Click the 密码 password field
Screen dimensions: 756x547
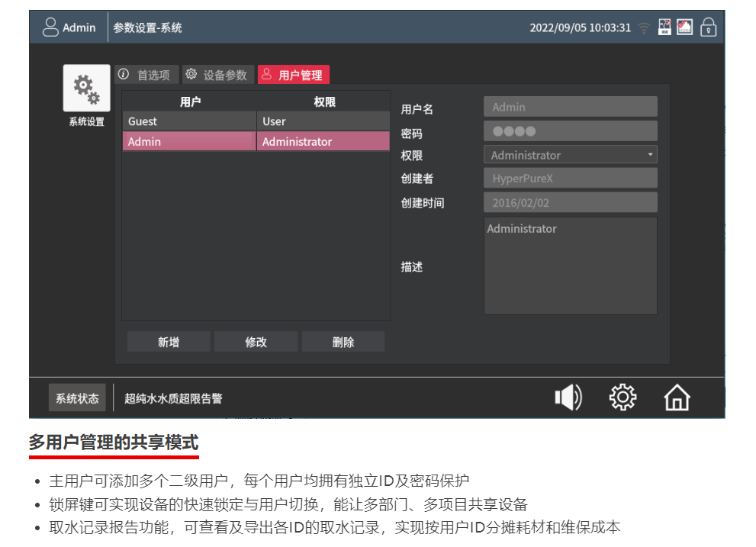tap(571, 130)
